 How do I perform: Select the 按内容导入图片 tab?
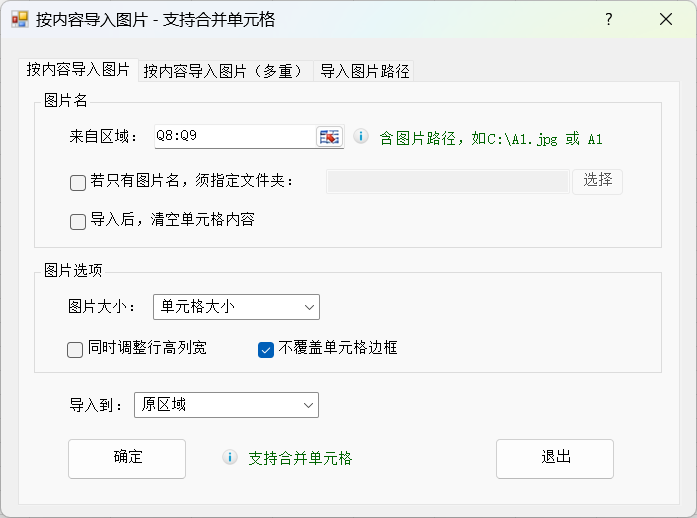click(x=78, y=70)
